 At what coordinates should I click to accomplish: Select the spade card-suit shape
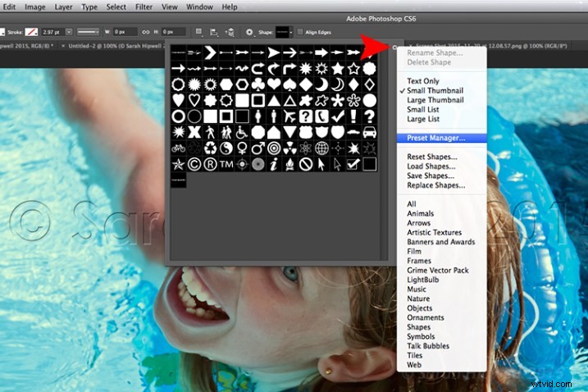coord(289,84)
